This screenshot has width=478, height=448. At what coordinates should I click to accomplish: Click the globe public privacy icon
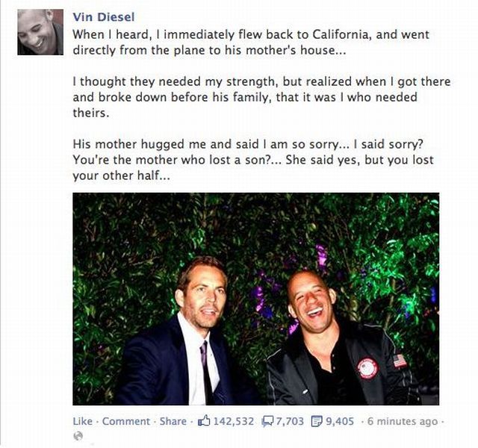click(77, 435)
